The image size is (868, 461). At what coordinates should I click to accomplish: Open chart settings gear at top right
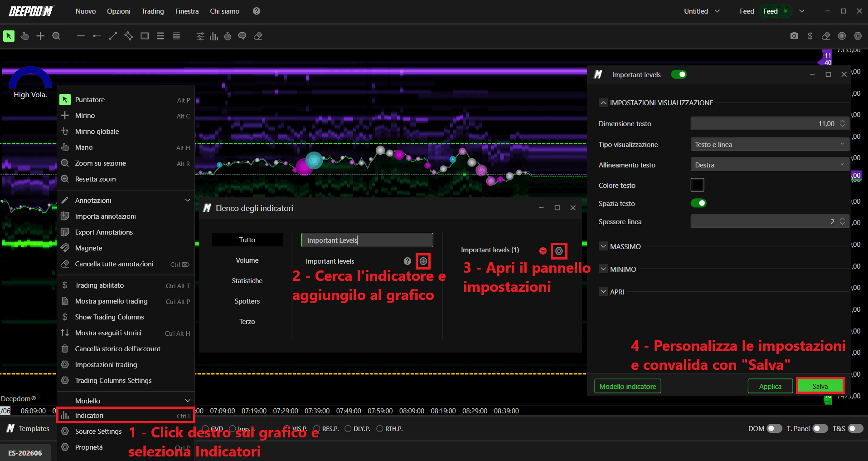[x=858, y=36]
